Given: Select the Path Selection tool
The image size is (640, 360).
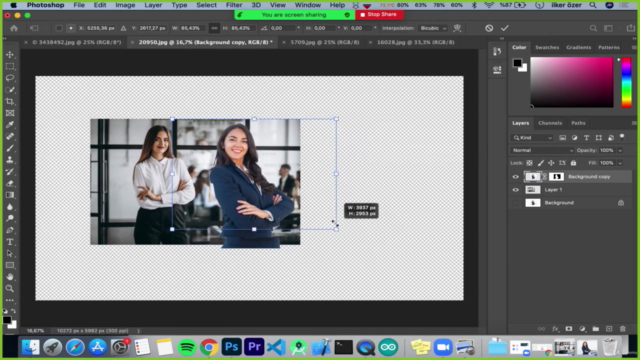Looking at the screenshot, I should coord(10,253).
